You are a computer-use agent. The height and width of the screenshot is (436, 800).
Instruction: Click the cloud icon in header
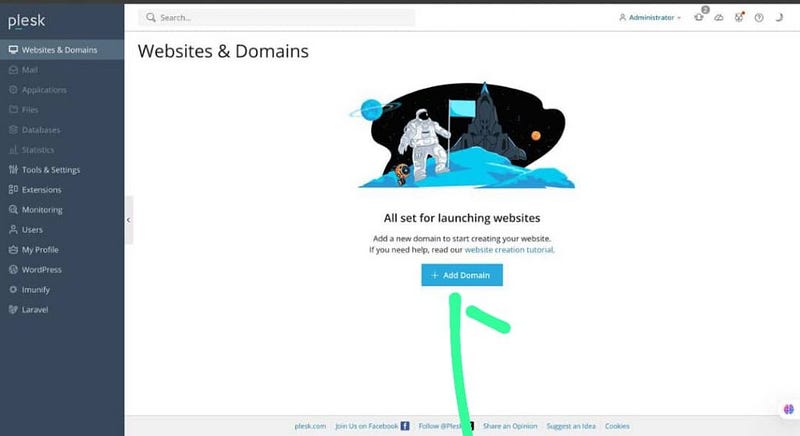[719, 18]
